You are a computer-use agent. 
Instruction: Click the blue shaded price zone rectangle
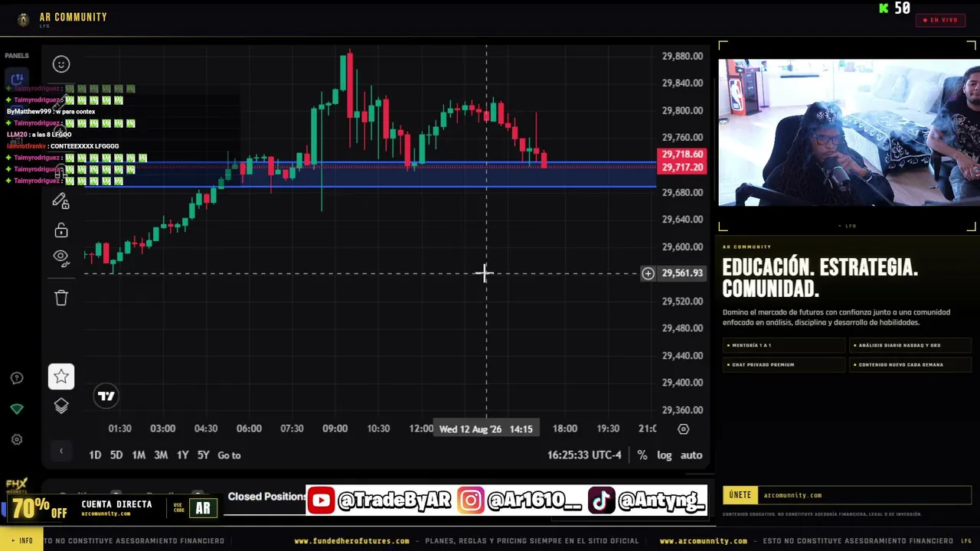[x=370, y=174]
